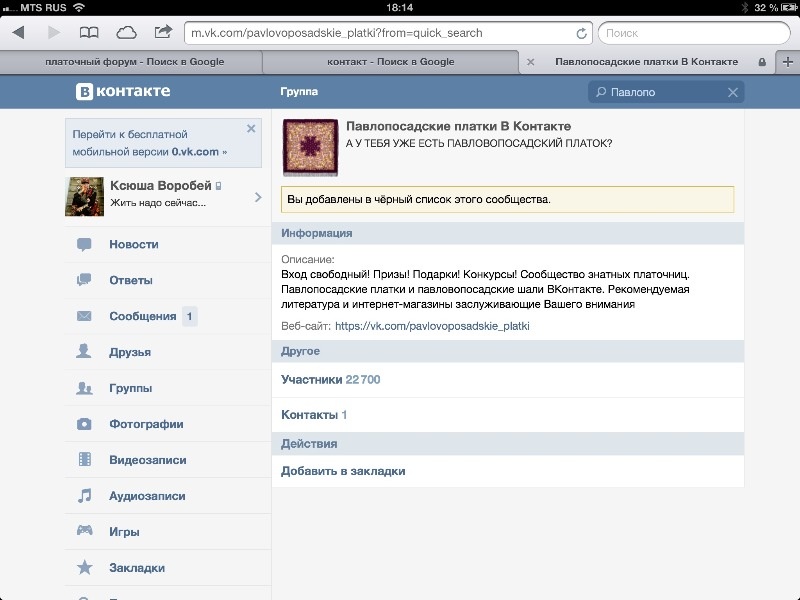View Участники 22 700 members list
Screen dimensions: 800x600
[x=508, y=380]
